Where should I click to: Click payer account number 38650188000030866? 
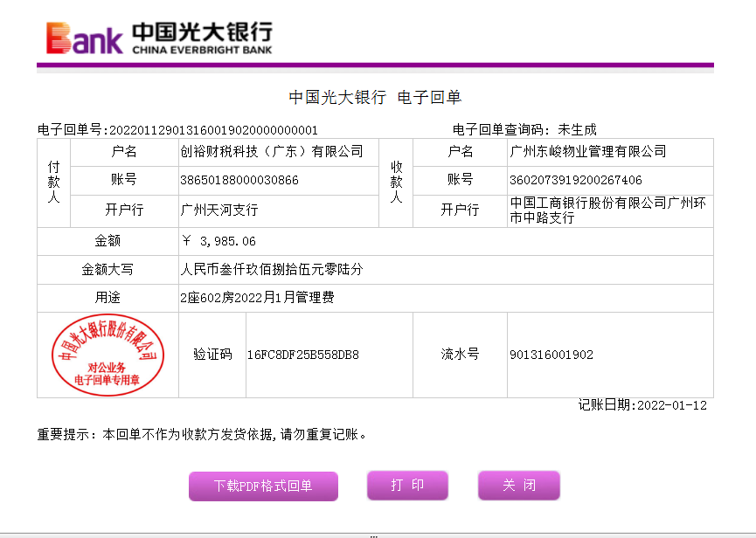pyautogui.click(x=239, y=180)
